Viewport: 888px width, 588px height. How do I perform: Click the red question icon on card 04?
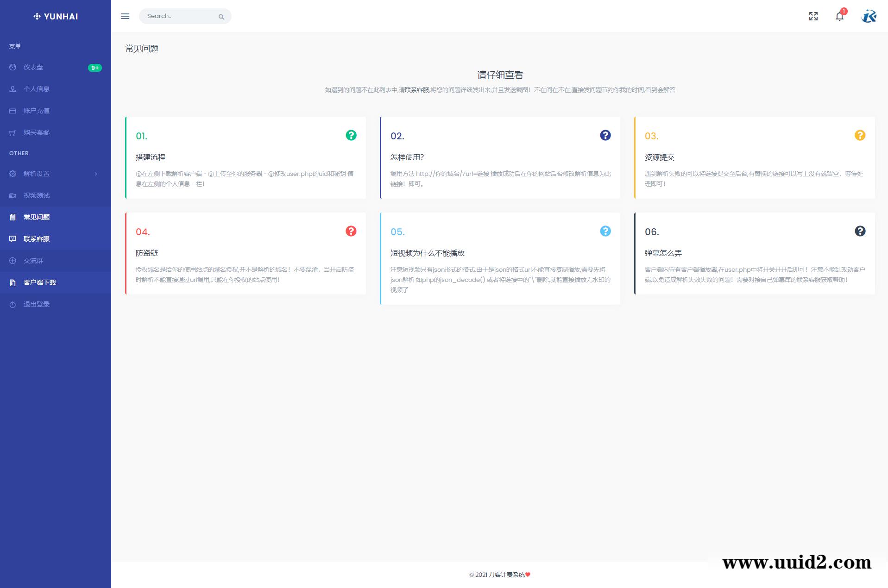tap(351, 231)
